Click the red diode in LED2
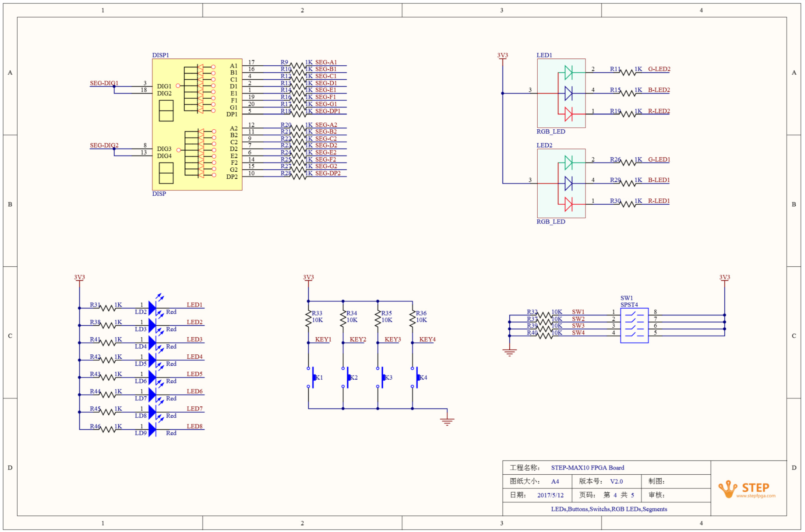This screenshot has height=532, width=805. point(568,204)
